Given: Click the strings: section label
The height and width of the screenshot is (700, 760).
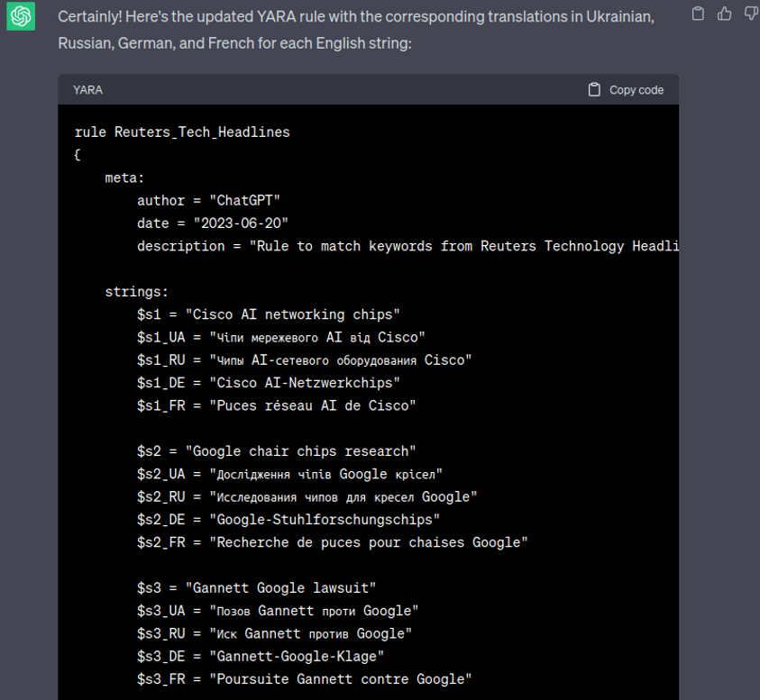Looking at the screenshot, I should (136, 292).
